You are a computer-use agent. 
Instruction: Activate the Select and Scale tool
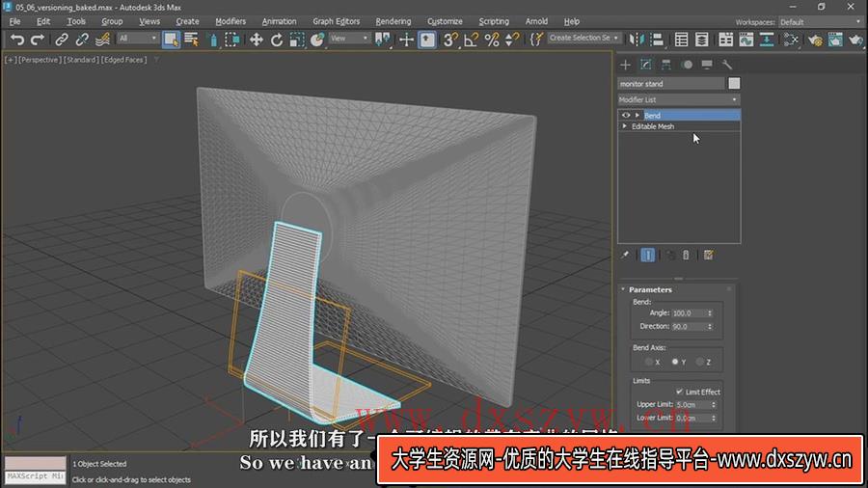click(297, 40)
